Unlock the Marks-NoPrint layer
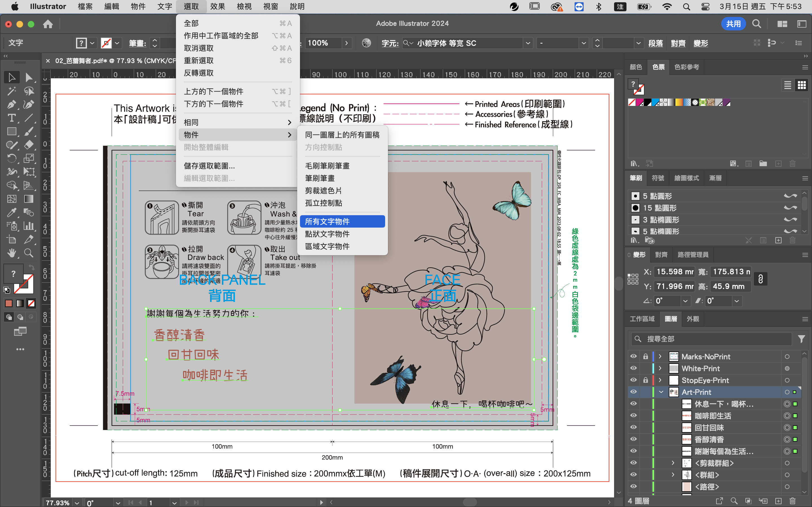 pos(646,356)
